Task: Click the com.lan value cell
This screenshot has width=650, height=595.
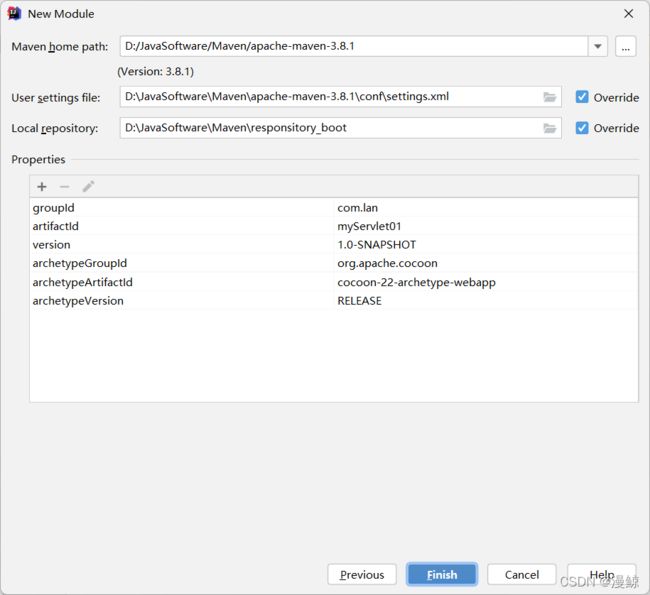Action: [x=486, y=208]
